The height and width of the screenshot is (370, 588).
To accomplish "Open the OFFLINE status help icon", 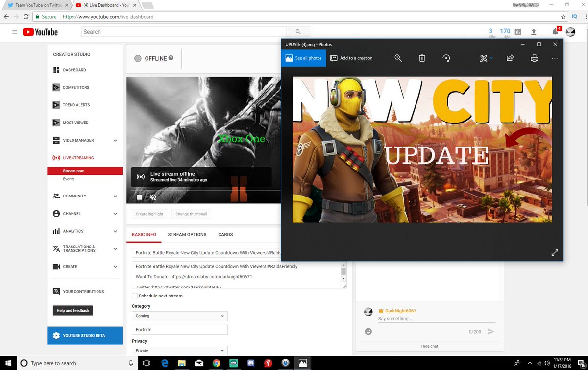I will click(171, 58).
